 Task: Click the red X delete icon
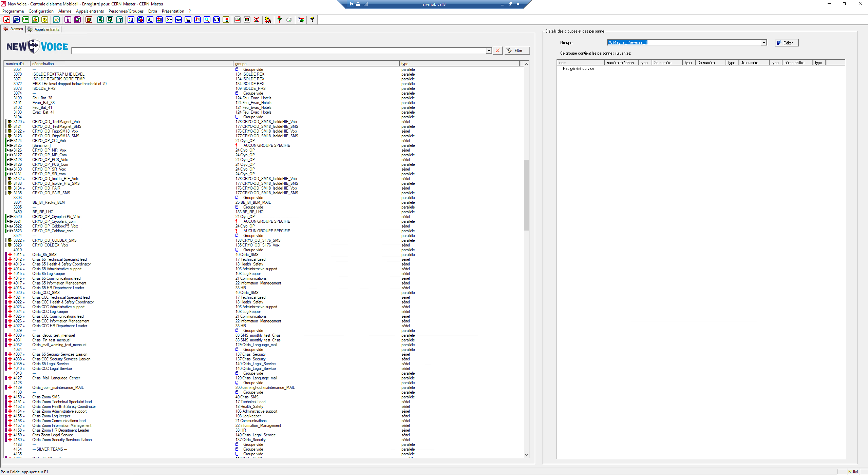(257, 20)
